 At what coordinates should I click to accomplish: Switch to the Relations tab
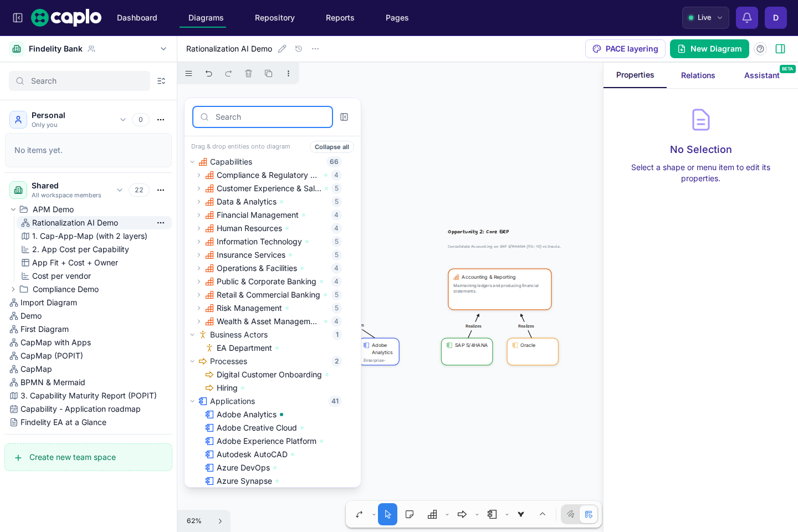coord(698,75)
